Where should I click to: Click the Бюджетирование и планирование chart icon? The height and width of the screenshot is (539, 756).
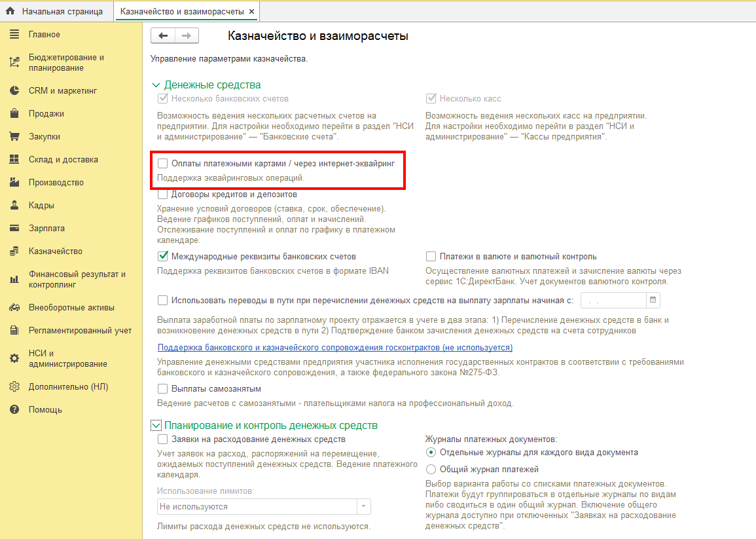14,62
